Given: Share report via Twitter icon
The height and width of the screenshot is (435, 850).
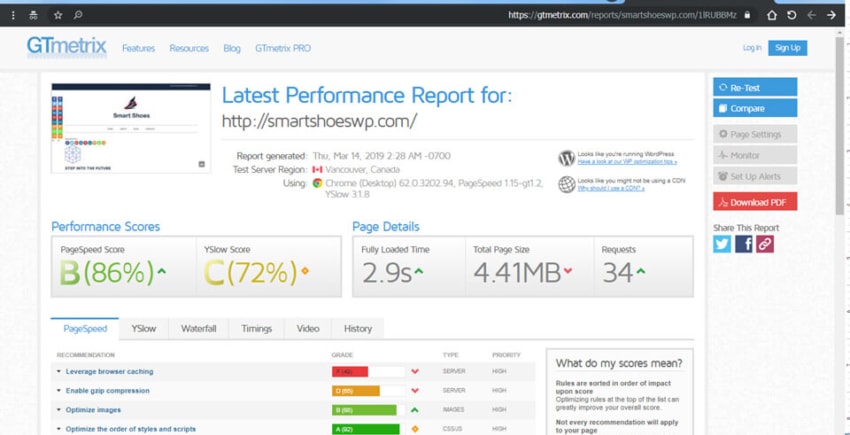Looking at the screenshot, I should coord(722,244).
